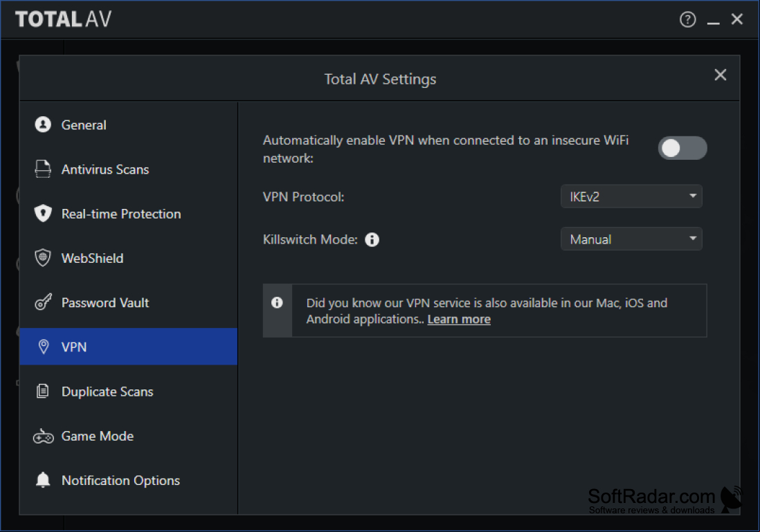This screenshot has width=760, height=532.
Task: Open the Notification Options settings section
Action: [x=129, y=481]
